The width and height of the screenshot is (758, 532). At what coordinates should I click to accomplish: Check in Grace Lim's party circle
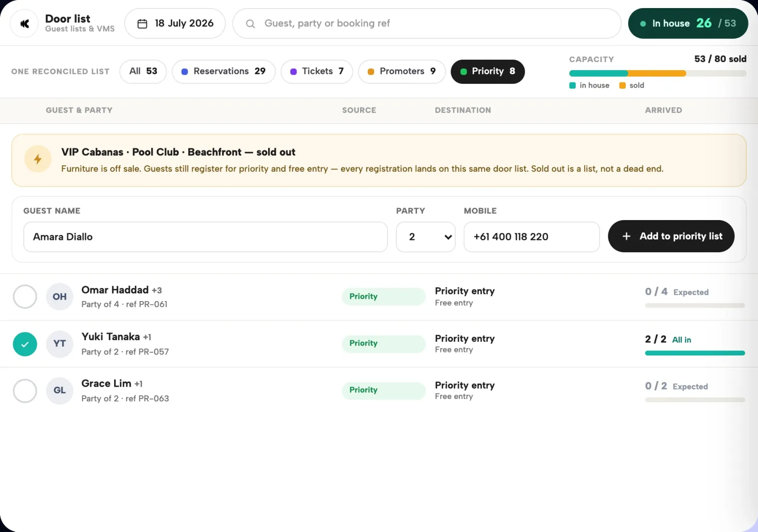point(25,391)
